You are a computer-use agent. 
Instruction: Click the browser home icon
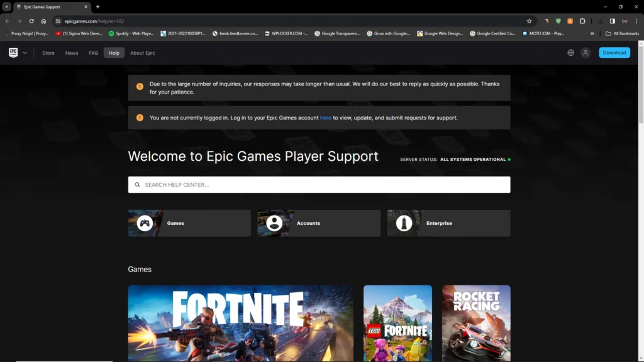click(x=43, y=21)
